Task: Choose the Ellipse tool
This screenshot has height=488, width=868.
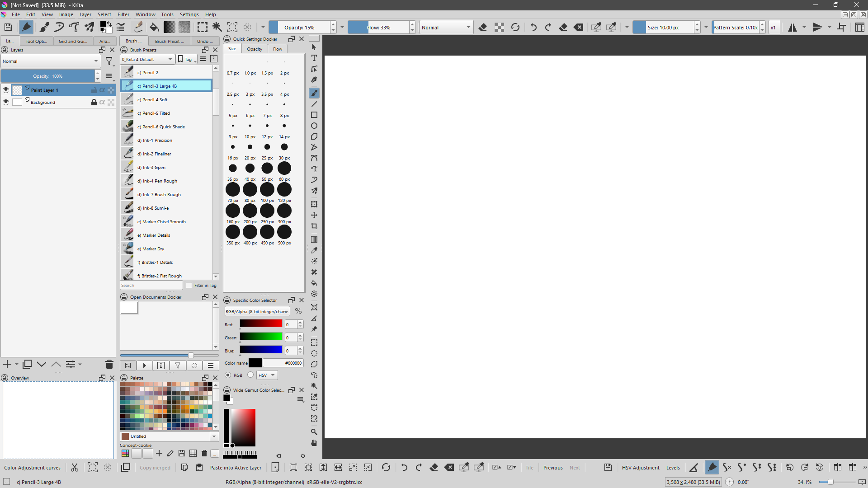Action: pos(314,126)
